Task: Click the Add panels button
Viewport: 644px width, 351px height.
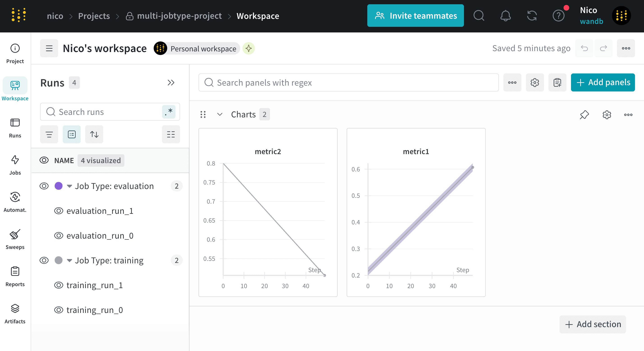Action: pyautogui.click(x=603, y=82)
